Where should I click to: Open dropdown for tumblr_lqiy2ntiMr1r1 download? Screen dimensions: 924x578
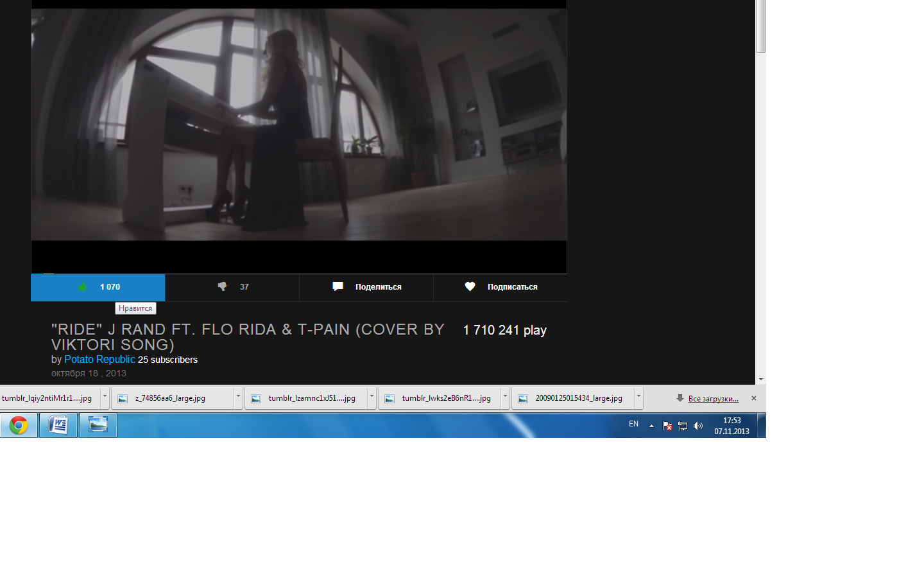pyautogui.click(x=105, y=398)
